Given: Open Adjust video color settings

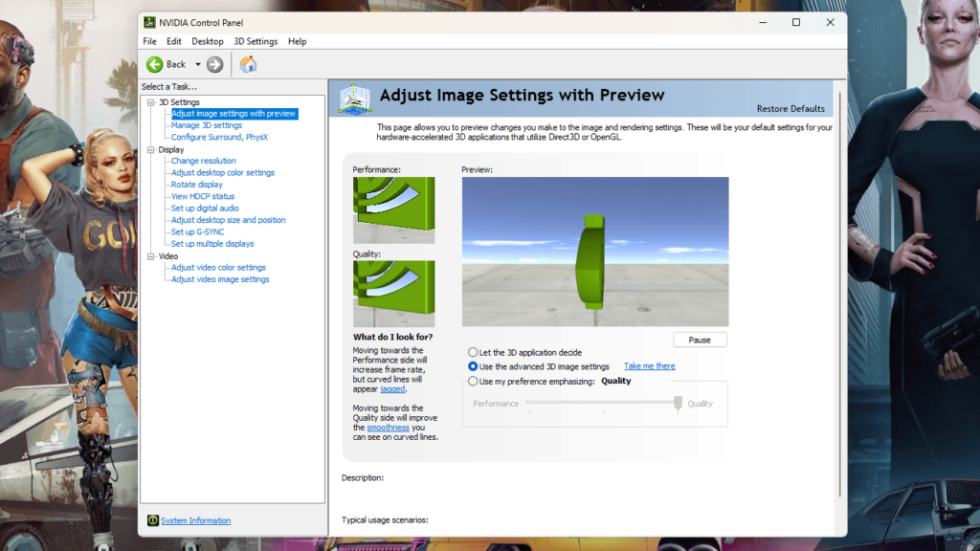Looking at the screenshot, I should (218, 268).
